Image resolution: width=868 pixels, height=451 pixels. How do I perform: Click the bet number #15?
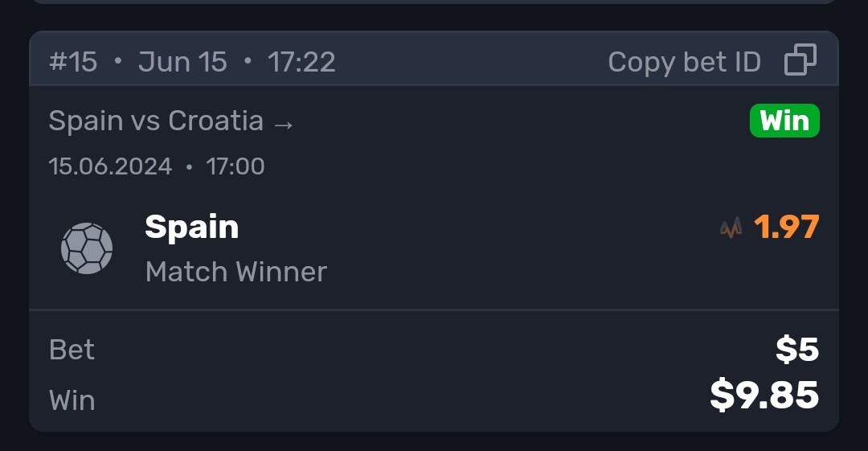(73, 61)
